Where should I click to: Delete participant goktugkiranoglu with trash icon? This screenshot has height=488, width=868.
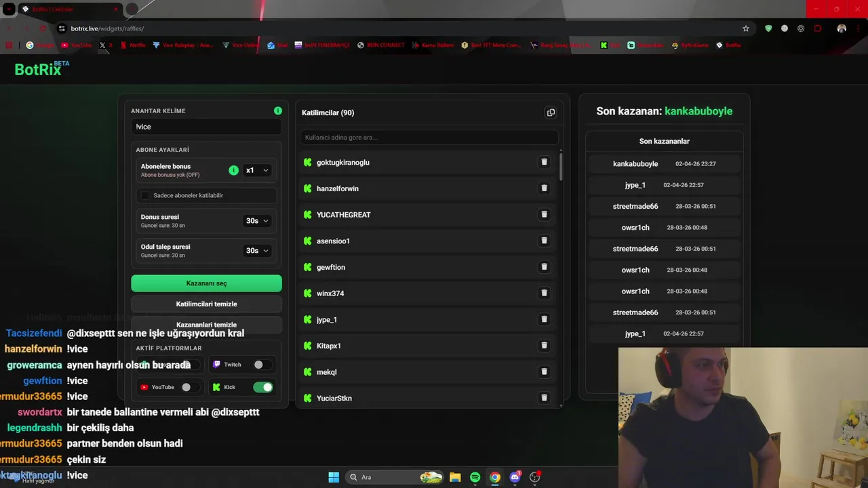(544, 162)
